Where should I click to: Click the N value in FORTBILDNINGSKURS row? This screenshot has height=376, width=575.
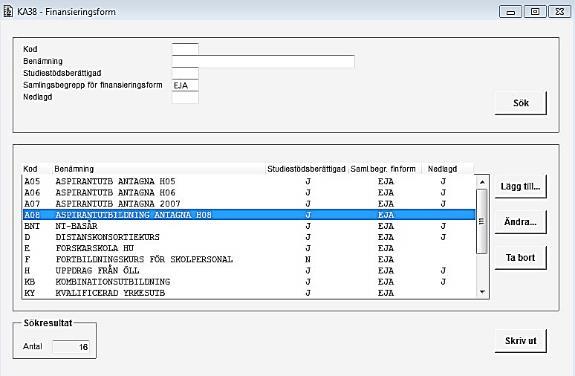tap(308, 259)
